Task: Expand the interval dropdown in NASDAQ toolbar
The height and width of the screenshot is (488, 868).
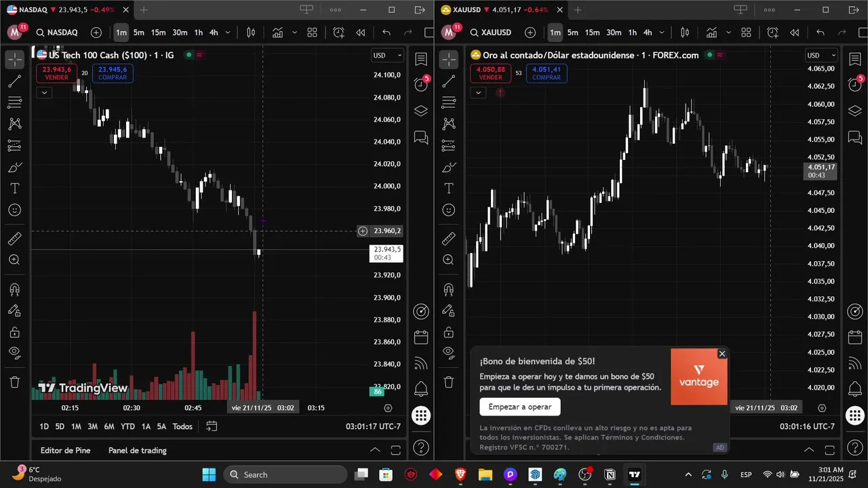Action: (228, 33)
